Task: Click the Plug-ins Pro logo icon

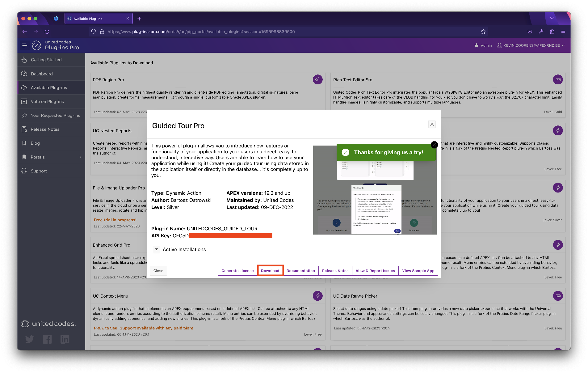Action: click(x=36, y=45)
